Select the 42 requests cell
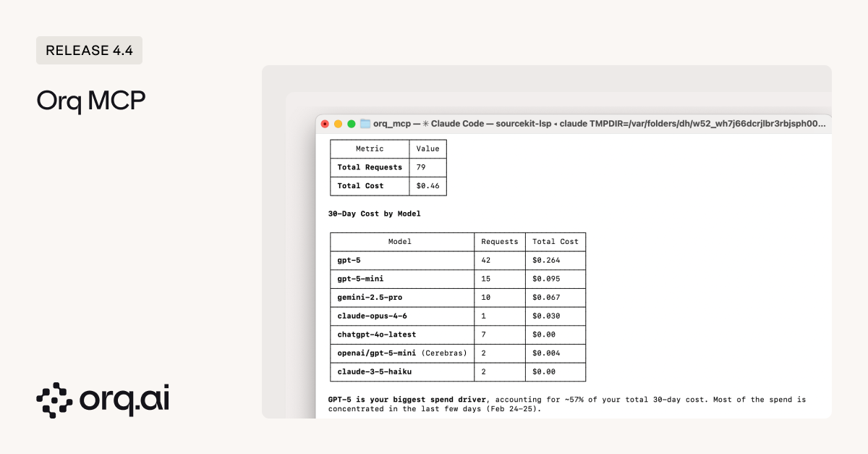The width and height of the screenshot is (868, 454). coord(500,260)
